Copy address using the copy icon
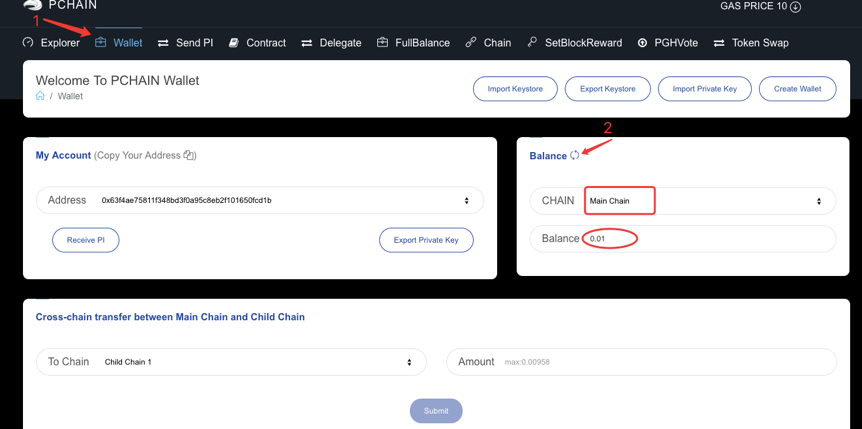 [189, 155]
